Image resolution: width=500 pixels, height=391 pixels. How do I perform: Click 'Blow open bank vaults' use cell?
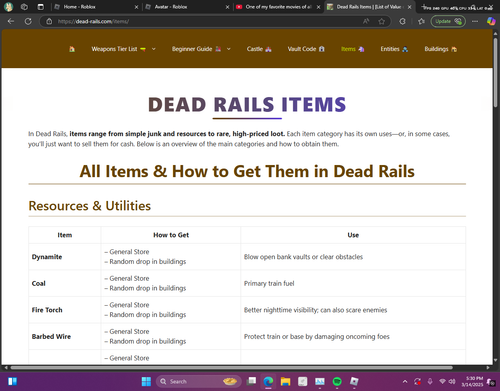tap(353, 257)
